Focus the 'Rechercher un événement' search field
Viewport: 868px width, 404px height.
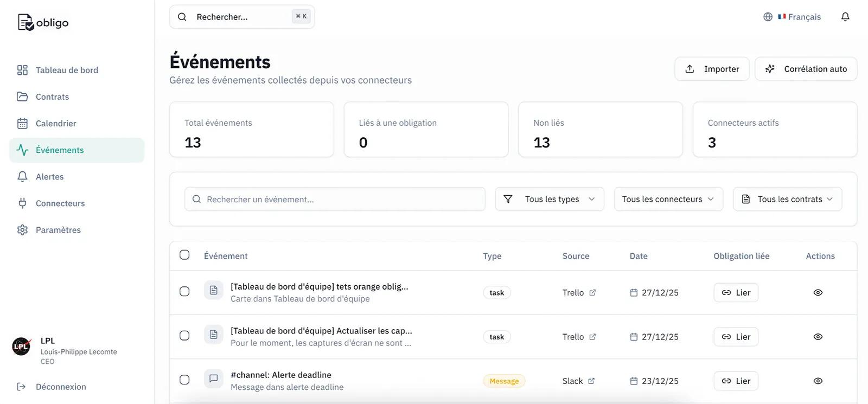(x=342, y=199)
